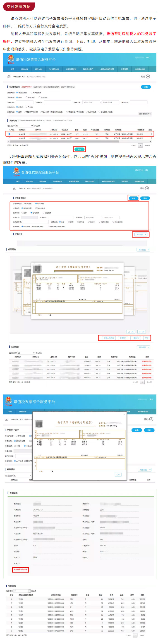Click the tax emblem logo above 税款所属期 page
Screen dimensions: 158x644
pos(11,59)
